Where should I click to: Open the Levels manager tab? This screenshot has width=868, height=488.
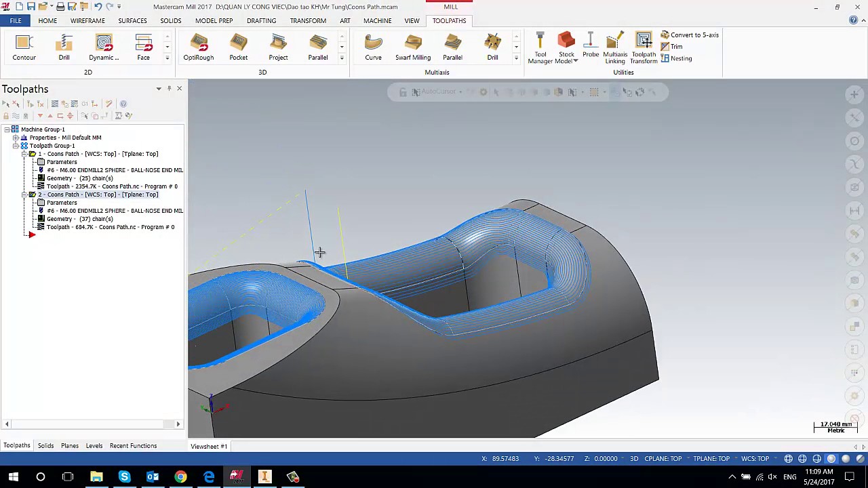point(94,446)
